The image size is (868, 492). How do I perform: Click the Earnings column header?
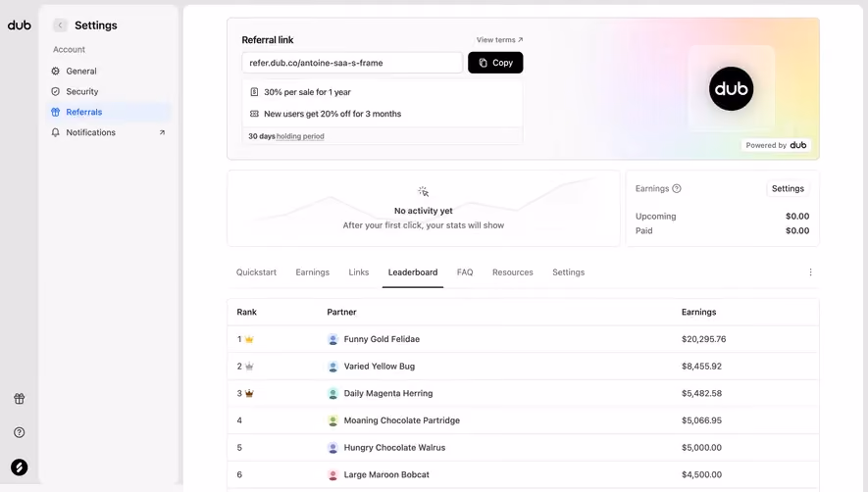point(698,312)
